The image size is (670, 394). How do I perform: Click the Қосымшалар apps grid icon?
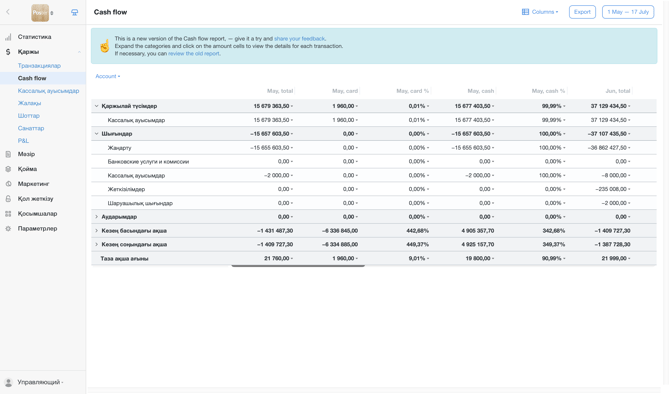pos(8,214)
